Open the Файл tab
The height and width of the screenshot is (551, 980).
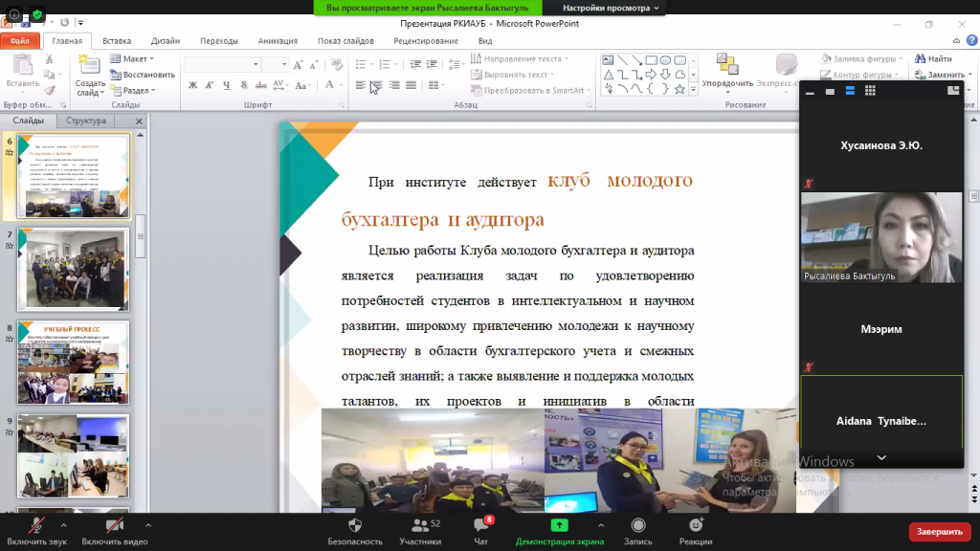coord(20,40)
